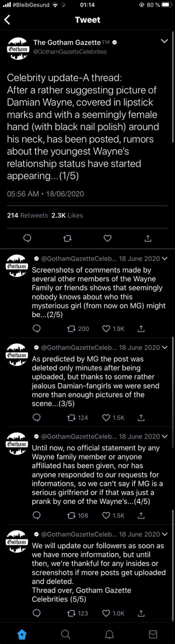Open the main tweet's options chevron
The height and width of the screenshot is (644, 175).
click(x=164, y=41)
